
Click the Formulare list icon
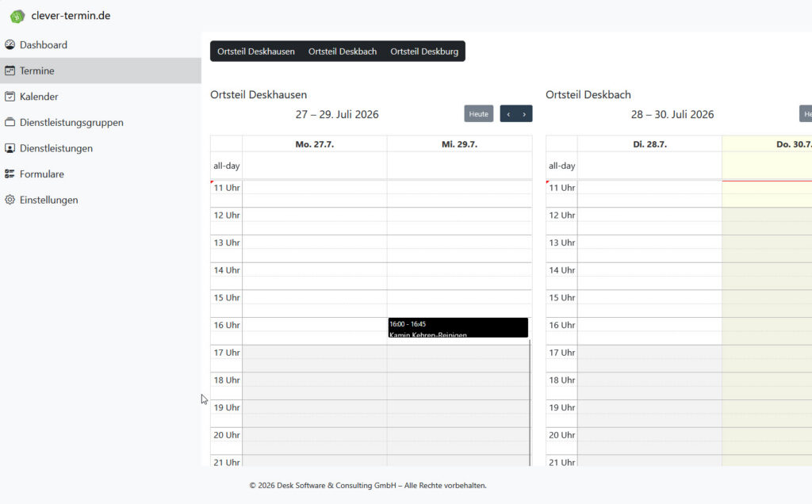click(10, 174)
